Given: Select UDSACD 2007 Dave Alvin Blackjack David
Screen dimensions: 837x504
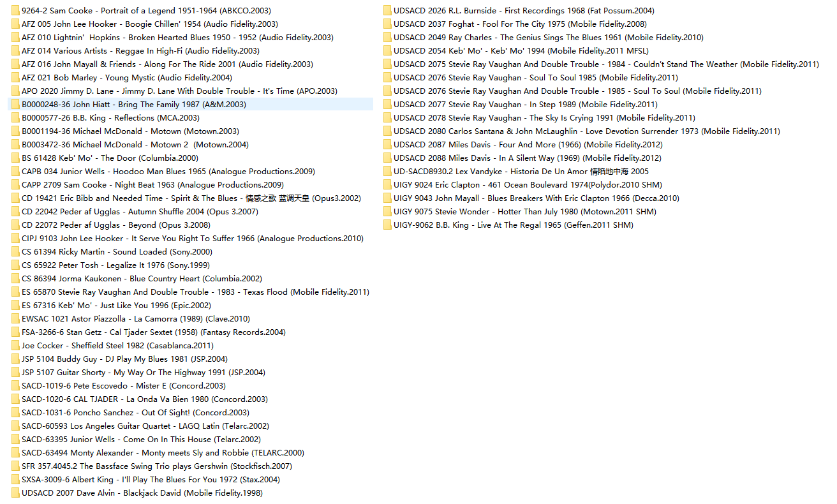Looking at the screenshot, I should coord(142,493).
